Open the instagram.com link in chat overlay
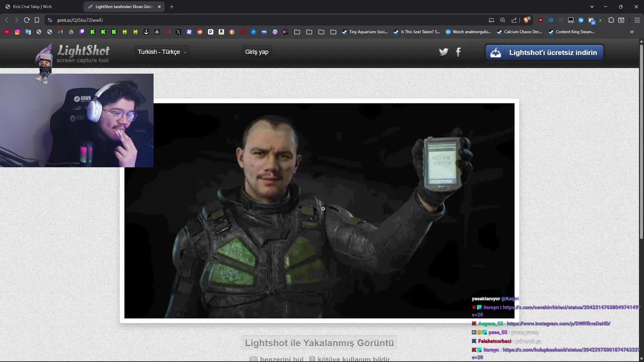This screenshot has width=644, height=362. point(558,324)
